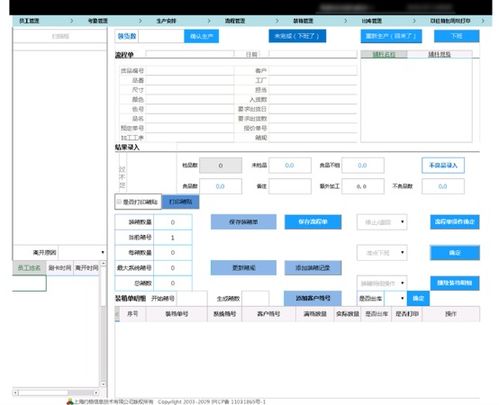Screen dimensions: 499x405
Task: Click the 当前箱号 field showing 1
Action: point(172,238)
